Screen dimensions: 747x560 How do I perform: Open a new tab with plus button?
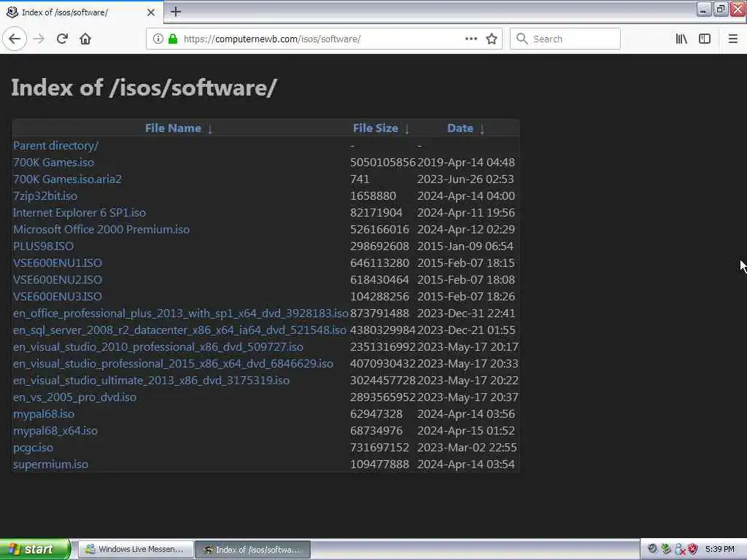(176, 12)
